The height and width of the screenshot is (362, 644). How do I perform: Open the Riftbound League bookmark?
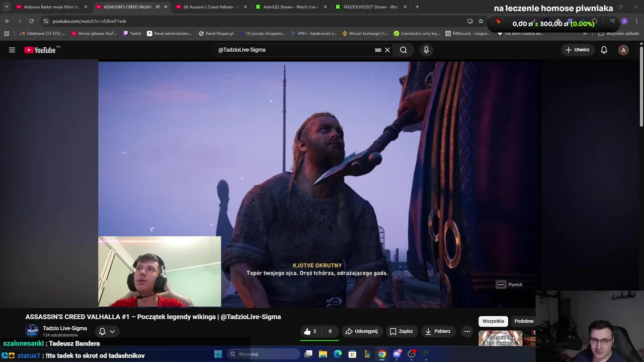467,34
